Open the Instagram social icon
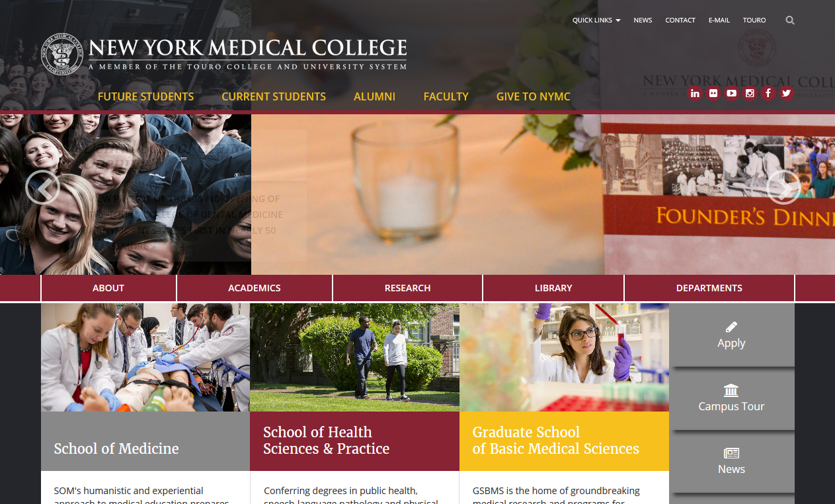Viewport: 835px width, 504px height. click(750, 93)
